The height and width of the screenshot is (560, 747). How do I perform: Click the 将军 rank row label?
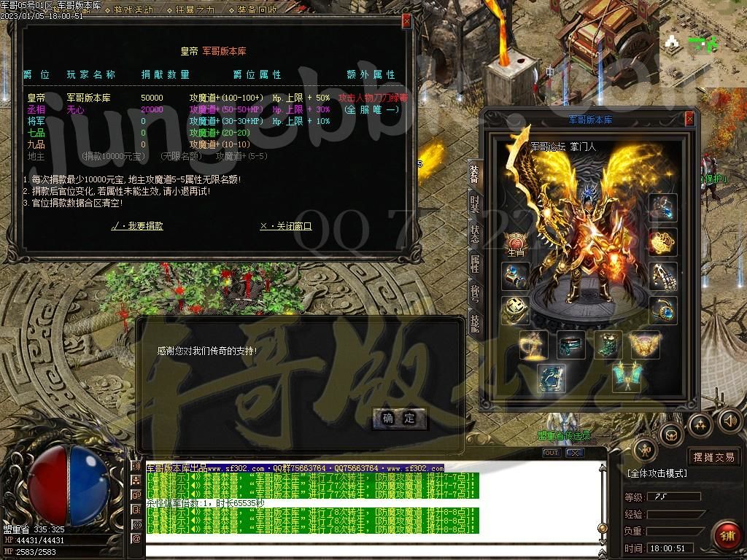tap(36, 121)
